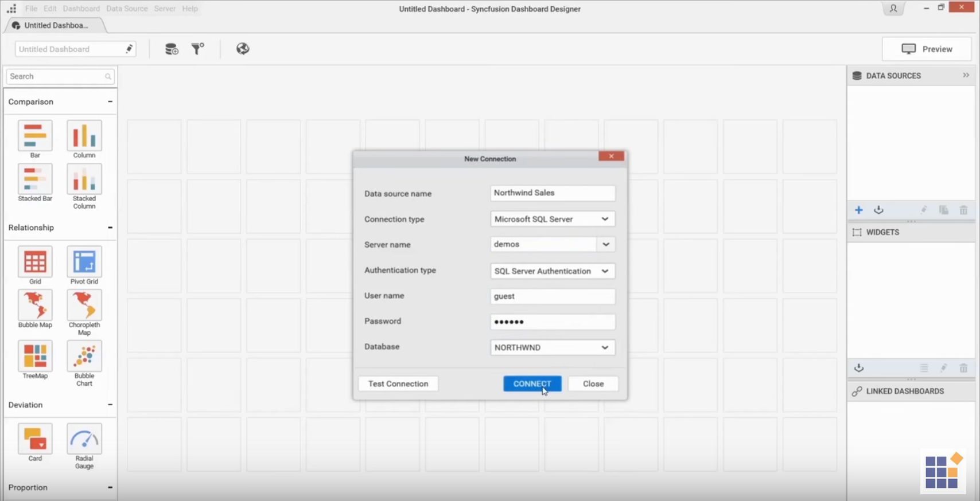Open the Server menu
The image size is (980, 501).
(x=165, y=9)
